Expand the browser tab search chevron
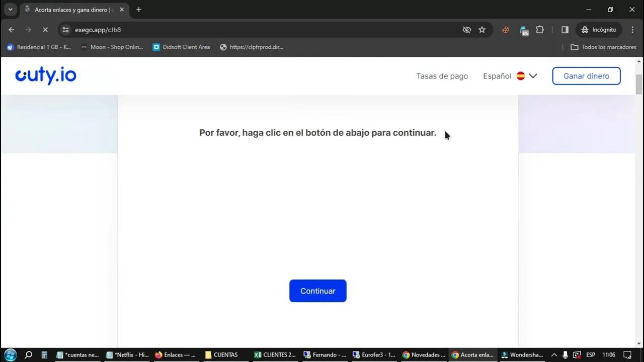 [10, 9]
